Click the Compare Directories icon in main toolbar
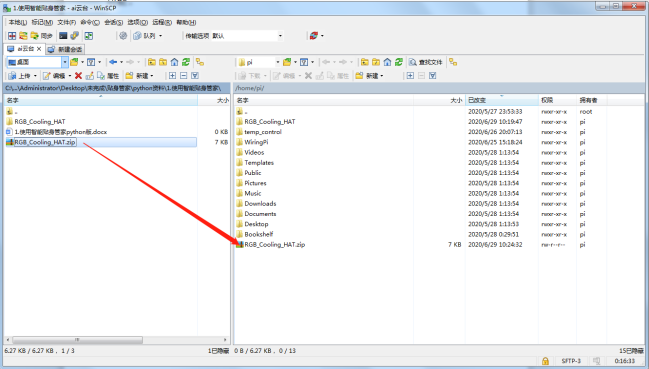The image size is (649, 369). [x=12, y=36]
